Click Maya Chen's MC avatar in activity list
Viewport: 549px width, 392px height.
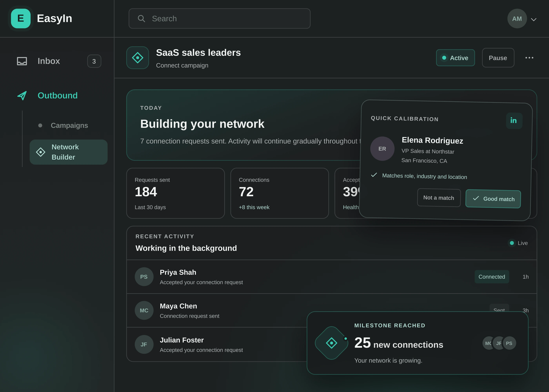(144, 310)
